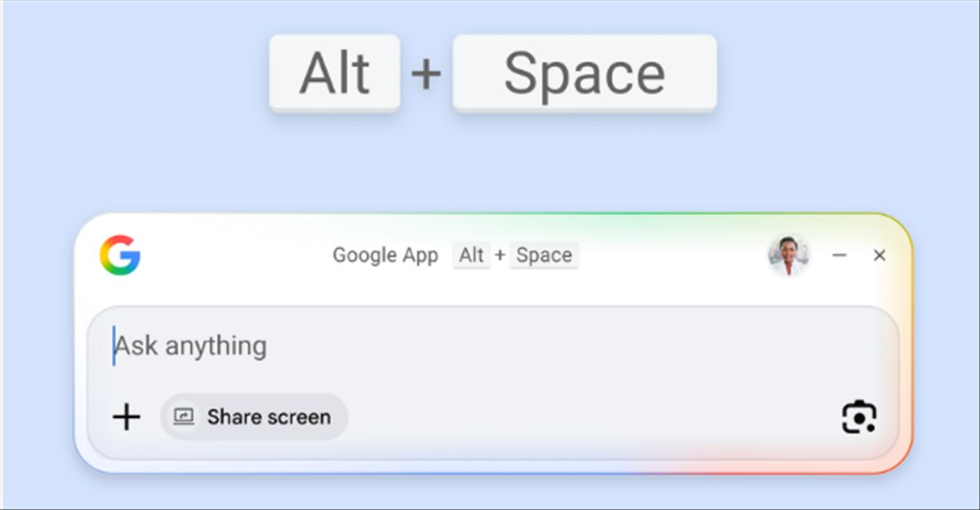The image size is (980, 510).
Task: Click the Space badge in the header
Action: 544,255
